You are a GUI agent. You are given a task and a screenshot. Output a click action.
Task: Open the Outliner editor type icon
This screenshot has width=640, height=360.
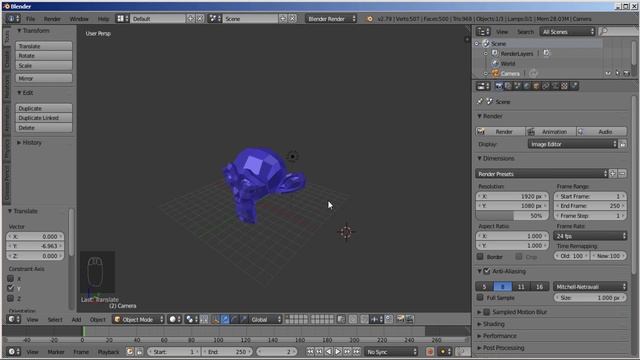(x=483, y=31)
